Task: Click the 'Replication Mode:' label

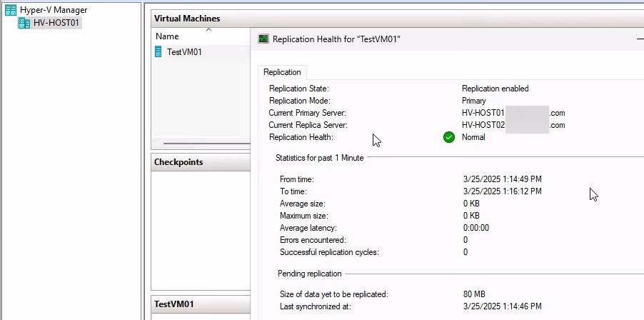Action: pyautogui.click(x=300, y=101)
